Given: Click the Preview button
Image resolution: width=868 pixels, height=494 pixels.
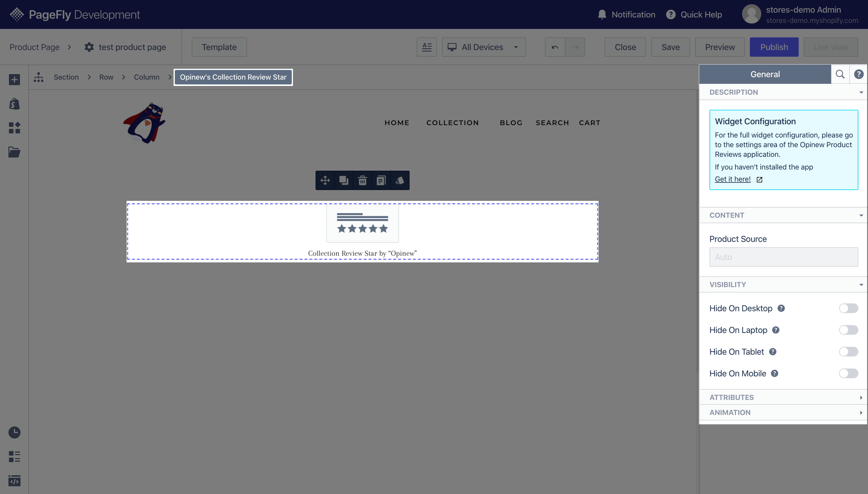Looking at the screenshot, I should tap(720, 47).
